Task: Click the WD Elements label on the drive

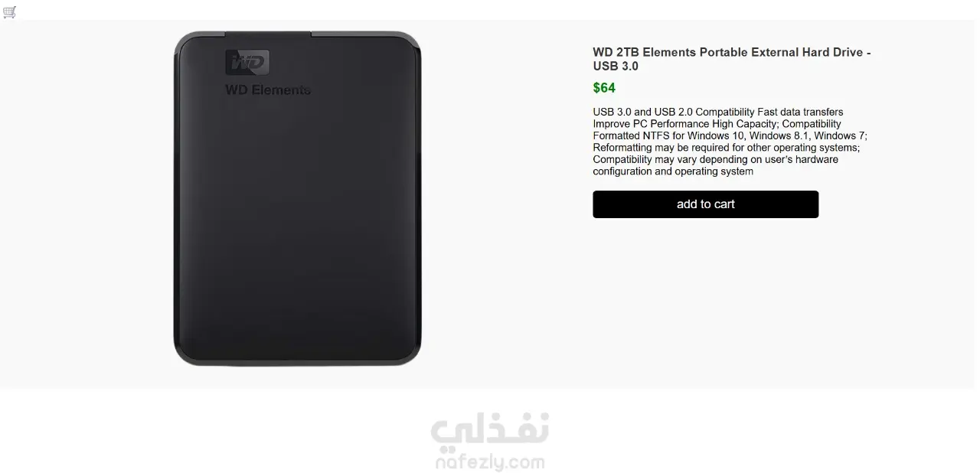Action: 268,90
